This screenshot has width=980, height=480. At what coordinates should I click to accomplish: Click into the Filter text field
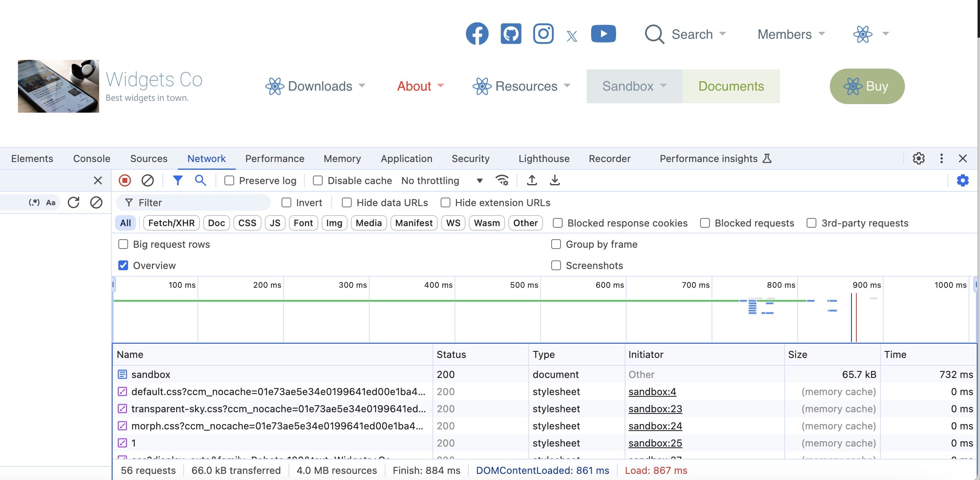200,203
